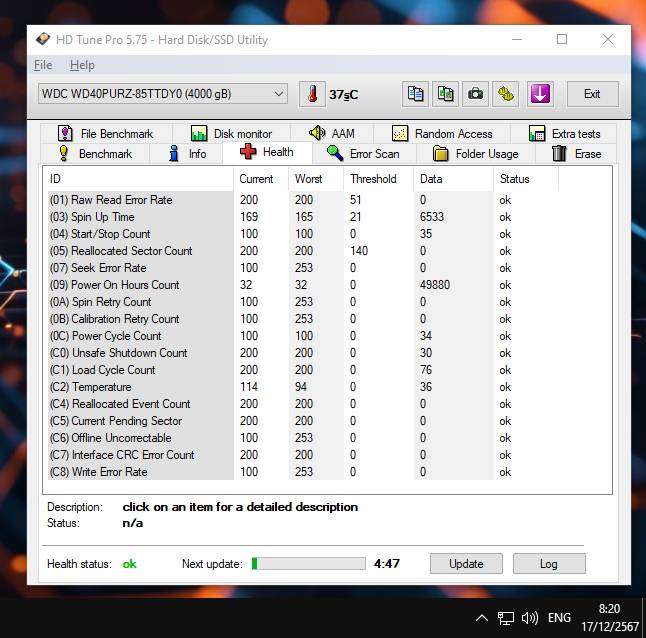Select Current Pending Sector row
This screenshot has height=638, width=646.
coord(303,421)
